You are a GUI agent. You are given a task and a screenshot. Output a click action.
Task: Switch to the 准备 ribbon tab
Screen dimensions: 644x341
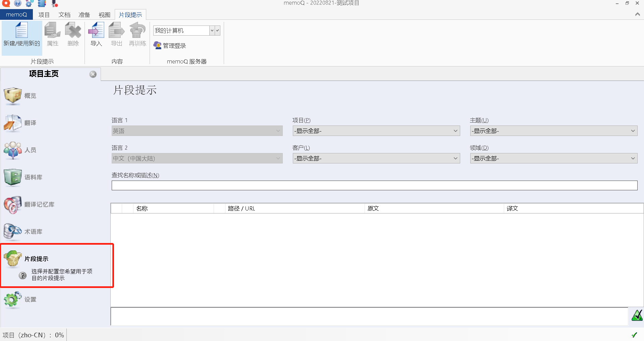point(84,15)
